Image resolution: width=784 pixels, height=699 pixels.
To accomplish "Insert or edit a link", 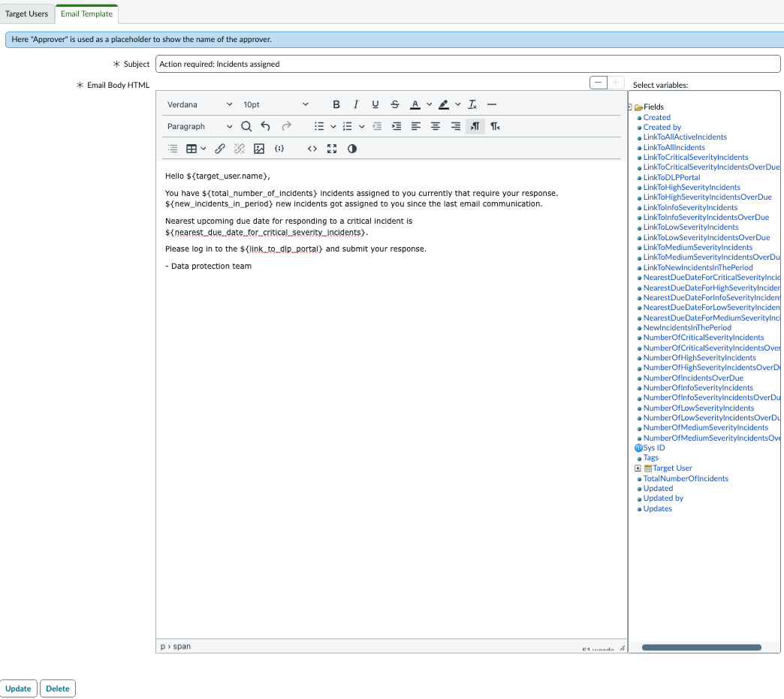I will pos(220,149).
